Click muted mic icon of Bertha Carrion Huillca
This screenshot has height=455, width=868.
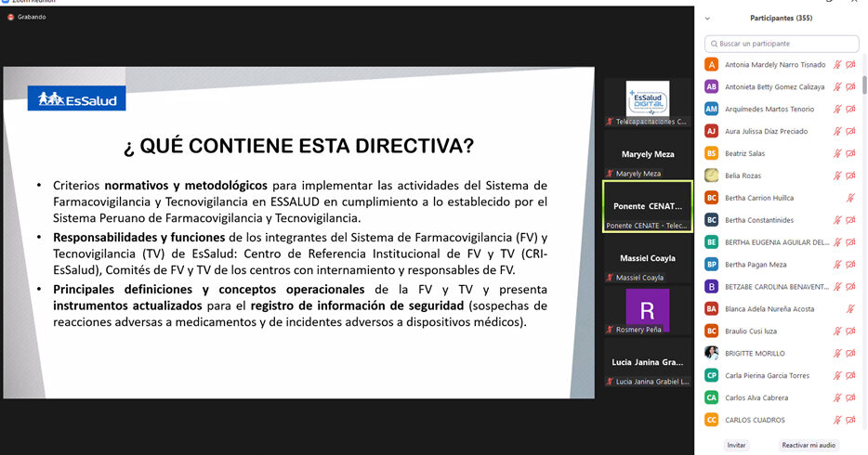click(x=851, y=198)
